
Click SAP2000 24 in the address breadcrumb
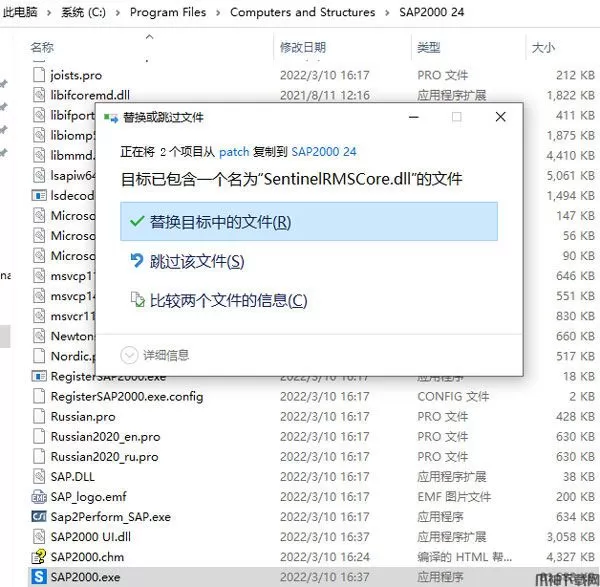pos(431,12)
